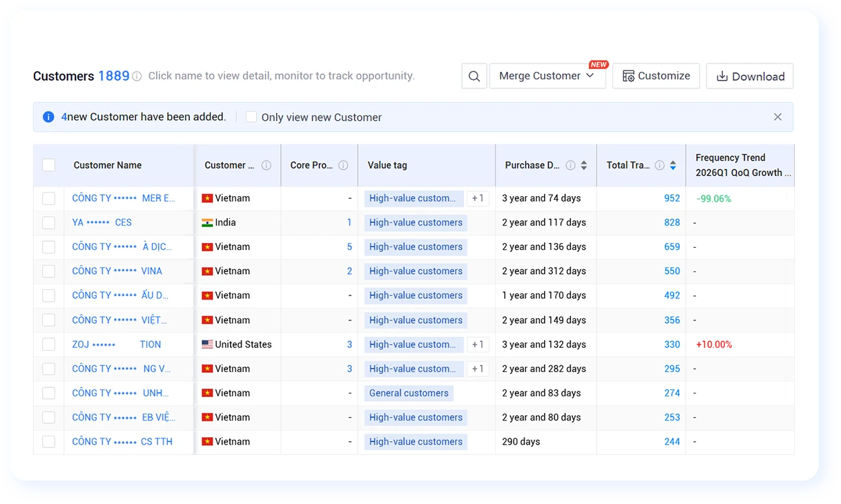Viewport: 841px width, 504px height.
Task: Click core product count 2 in VINA row
Action: (349, 271)
